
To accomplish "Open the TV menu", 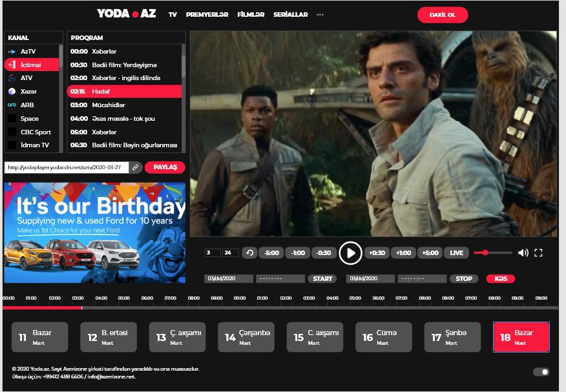I will click(173, 14).
